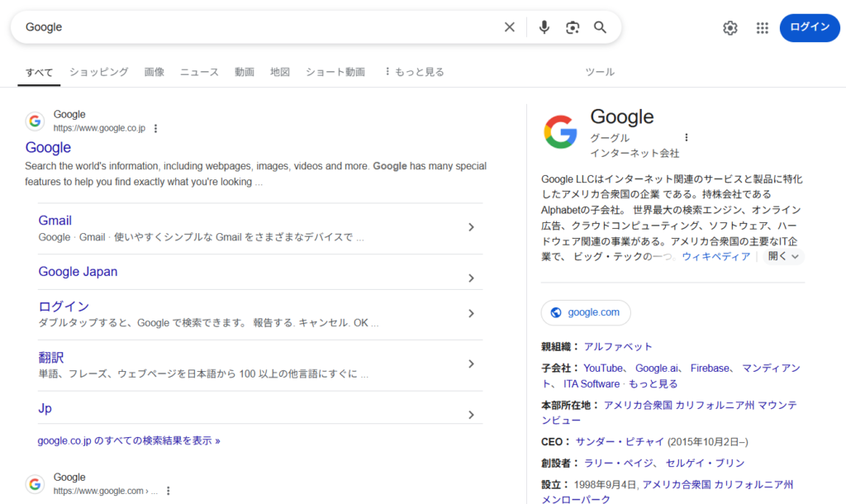
Task: Open the 翻訳 sitelink
Action: [51, 357]
